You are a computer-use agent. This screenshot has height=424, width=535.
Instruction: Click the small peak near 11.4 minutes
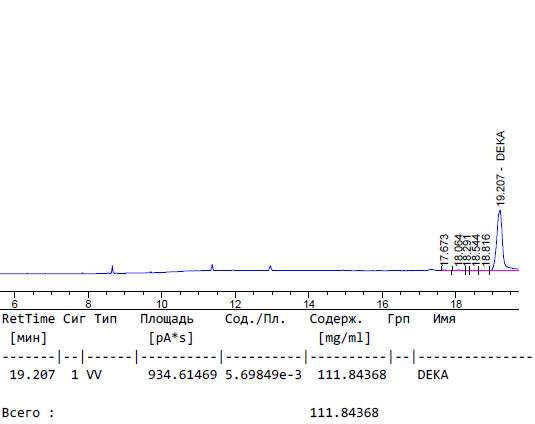coord(212,267)
